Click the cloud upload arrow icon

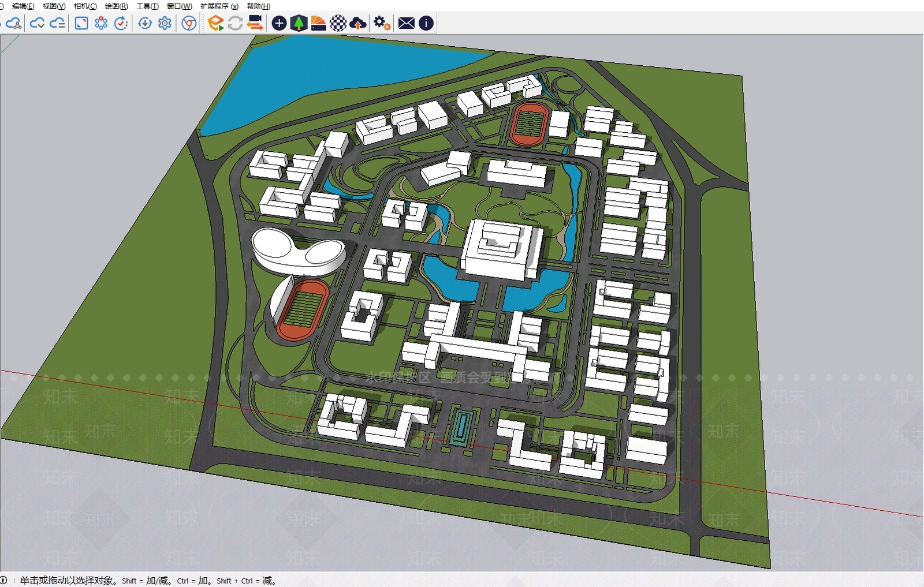coord(358,23)
